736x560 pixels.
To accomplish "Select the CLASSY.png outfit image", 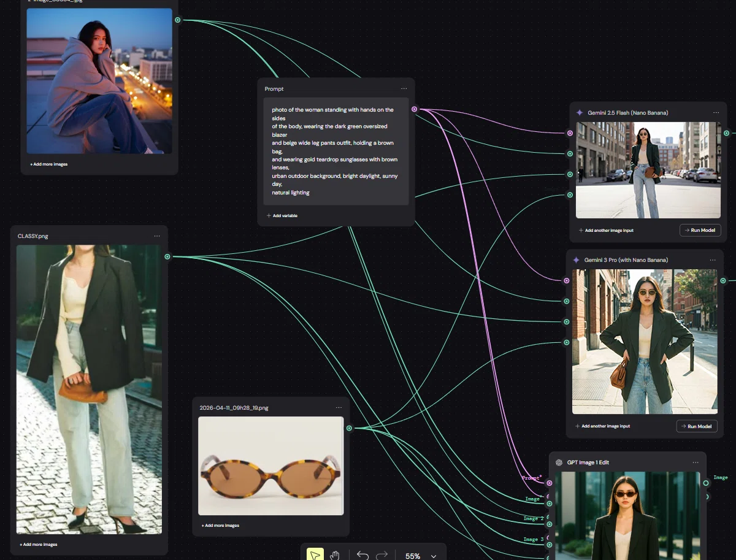I will click(89, 389).
